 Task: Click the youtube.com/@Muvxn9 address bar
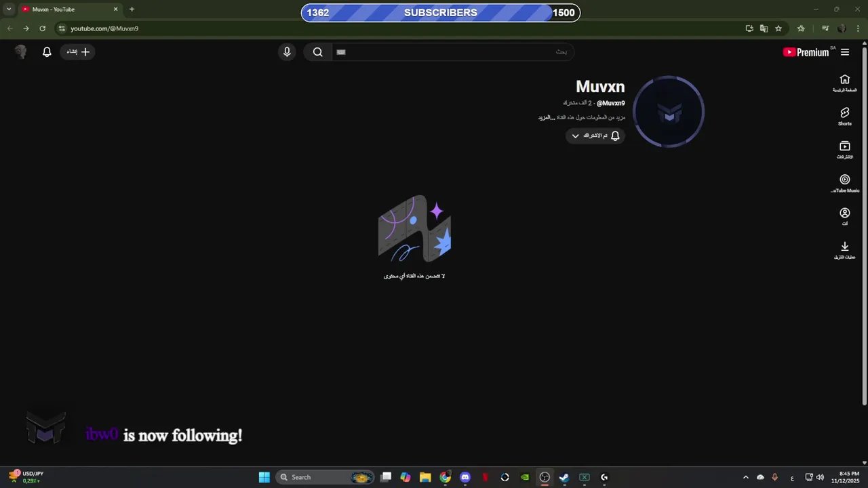tap(104, 28)
